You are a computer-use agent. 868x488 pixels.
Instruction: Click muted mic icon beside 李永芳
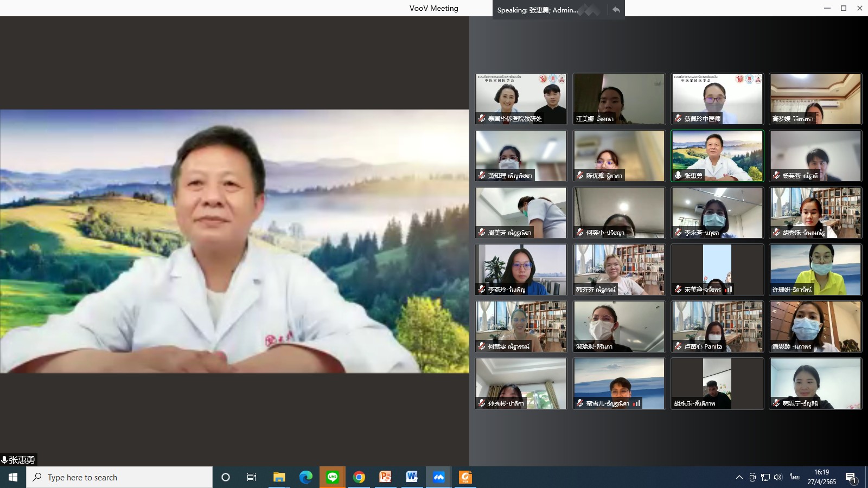678,232
